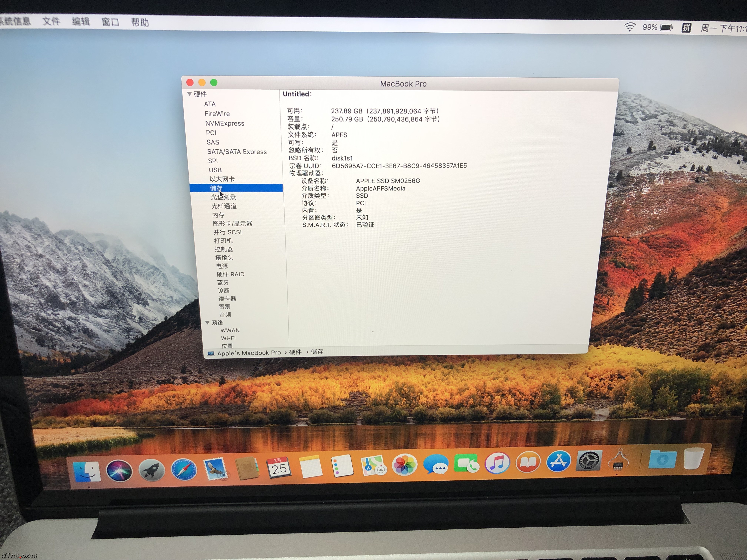
Task: Collapse the 网络 network section
Action: (x=207, y=323)
